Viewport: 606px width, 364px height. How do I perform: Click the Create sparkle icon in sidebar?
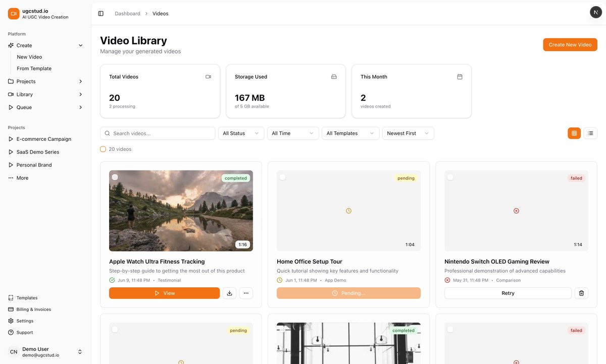click(11, 45)
